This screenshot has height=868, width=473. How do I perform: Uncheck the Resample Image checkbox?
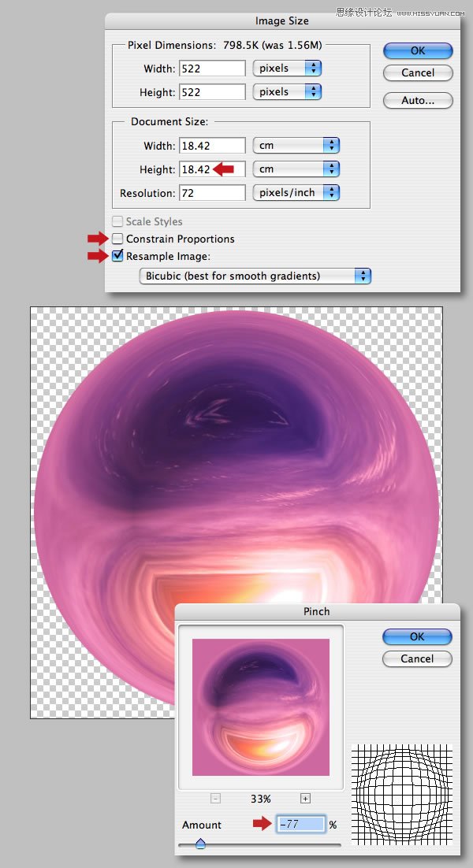pos(118,256)
